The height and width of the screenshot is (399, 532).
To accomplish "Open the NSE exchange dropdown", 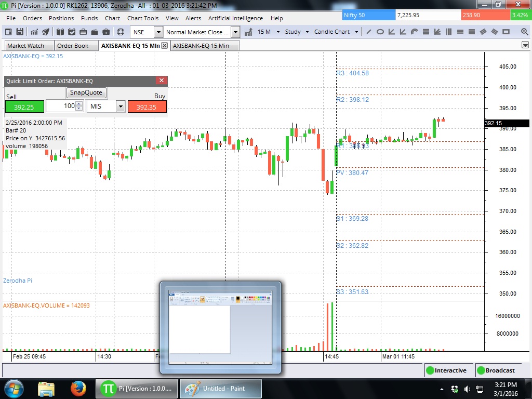I will (158, 32).
